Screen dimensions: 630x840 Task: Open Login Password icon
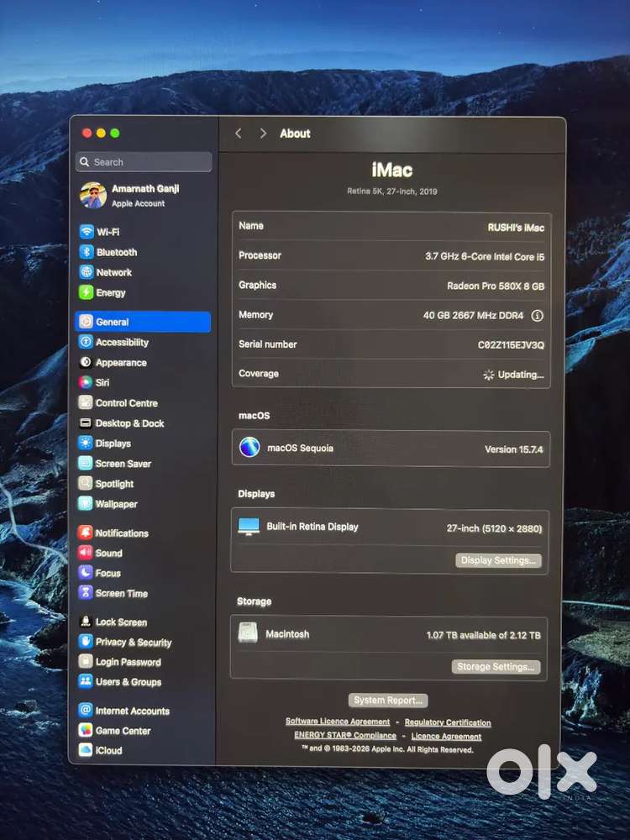[x=85, y=661]
